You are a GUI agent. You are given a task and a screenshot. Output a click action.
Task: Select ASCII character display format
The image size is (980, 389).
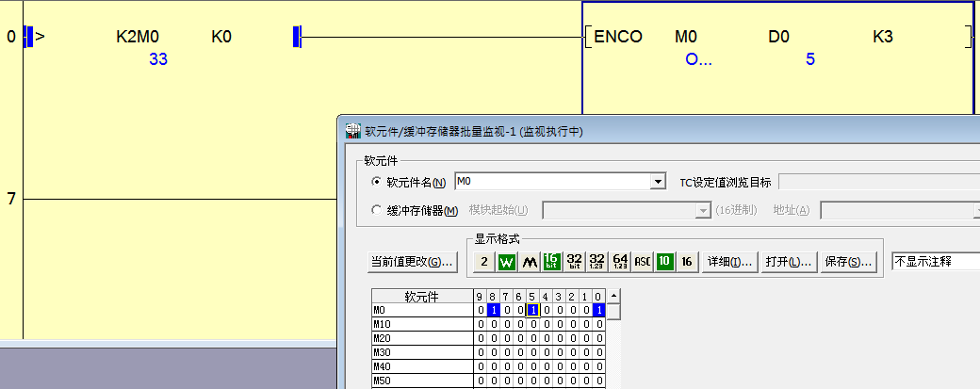point(643,262)
